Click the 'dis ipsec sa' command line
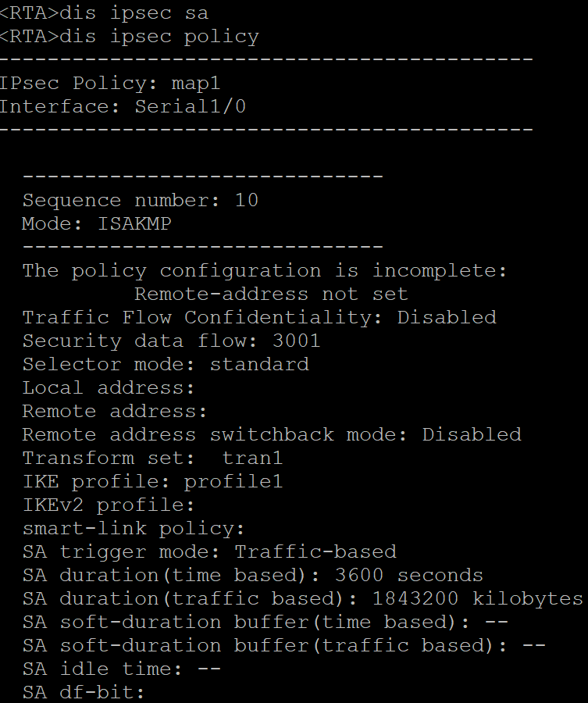Viewport: 588px width, 703px height. point(104,13)
